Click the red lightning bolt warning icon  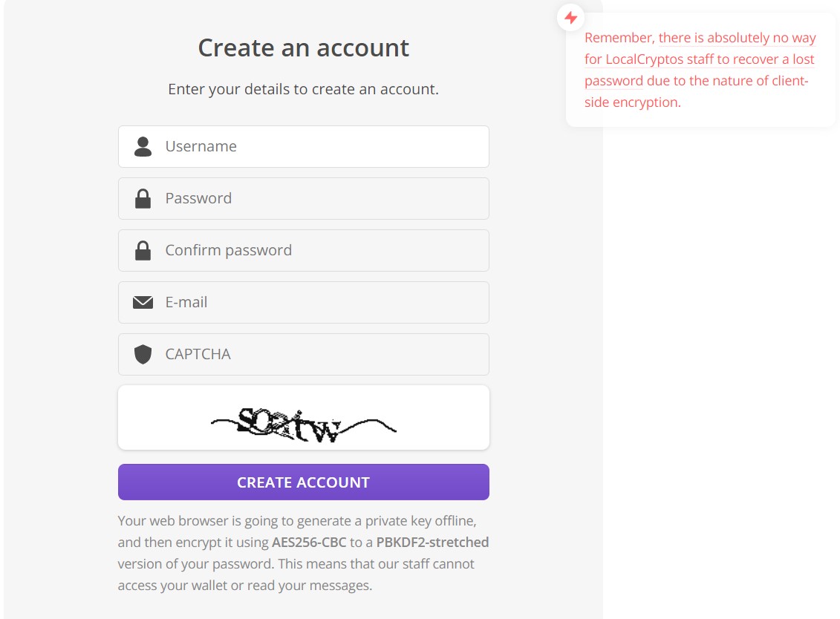pos(571,18)
